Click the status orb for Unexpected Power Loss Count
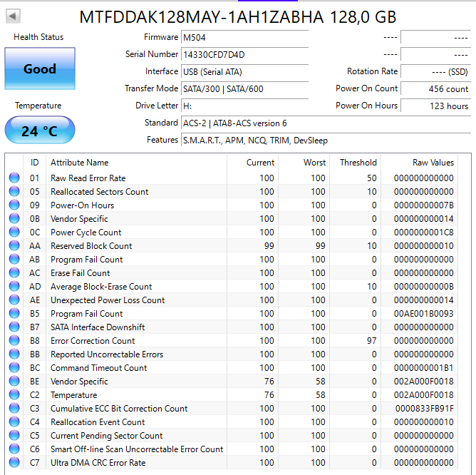Image resolution: width=476 pixels, height=475 pixels. [x=14, y=300]
